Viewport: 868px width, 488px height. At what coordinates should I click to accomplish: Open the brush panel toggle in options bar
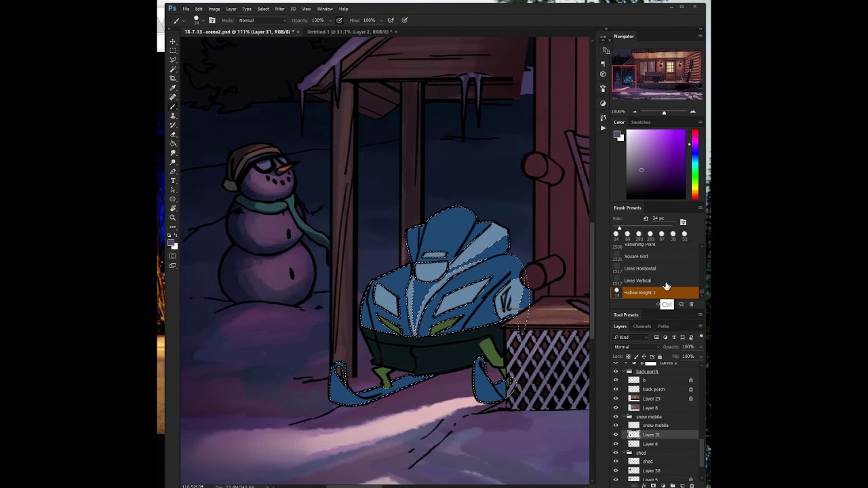pyautogui.click(x=212, y=20)
